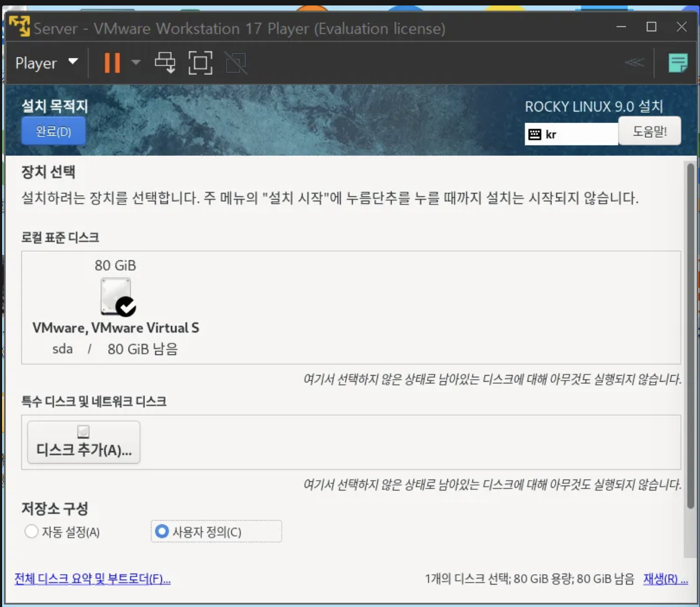Open 전체 디스크 요약 및 부트로더(F) link

[92, 579]
